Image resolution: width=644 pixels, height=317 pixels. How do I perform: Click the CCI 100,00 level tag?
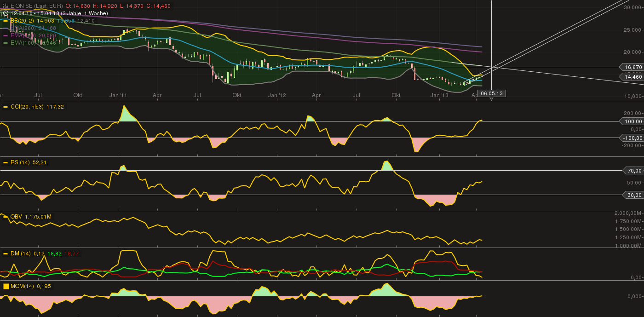(632, 121)
